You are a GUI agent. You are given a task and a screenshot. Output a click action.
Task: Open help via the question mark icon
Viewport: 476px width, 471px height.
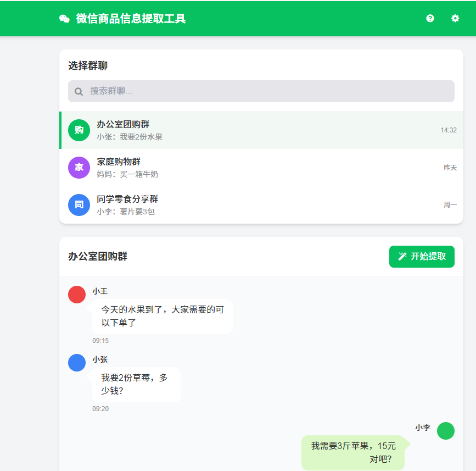click(x=430, y=19)
